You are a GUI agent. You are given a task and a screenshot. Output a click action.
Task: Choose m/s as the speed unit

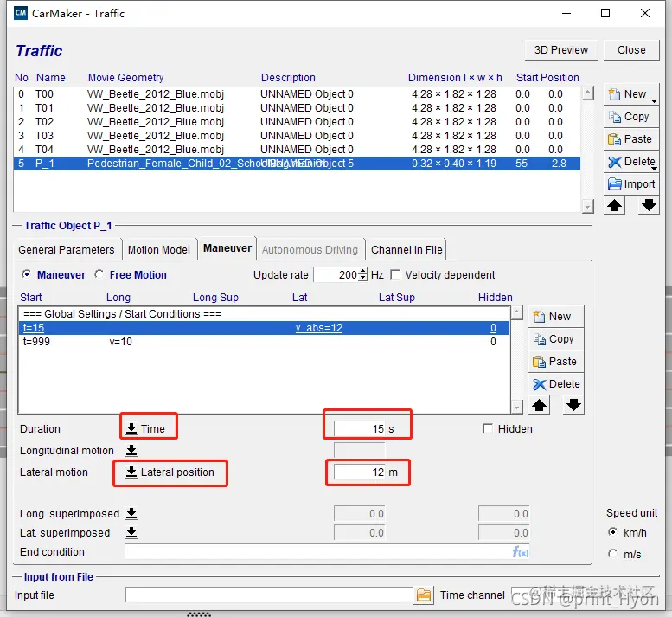pos(613,554)
